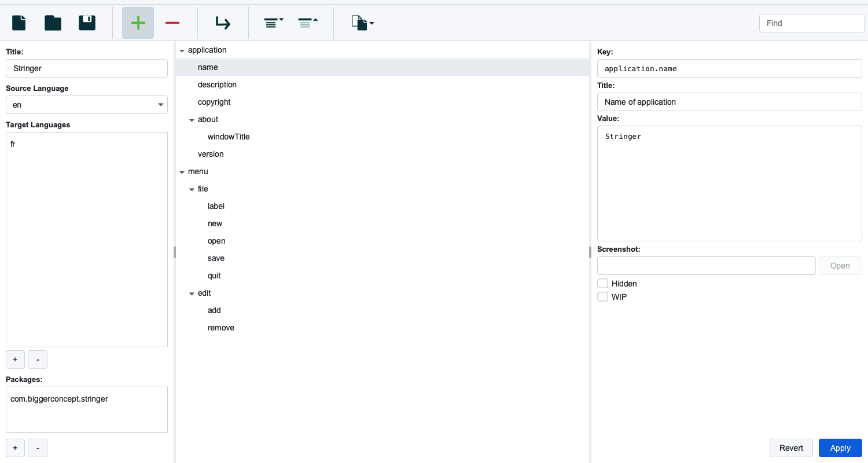Click the Key field application.name
868x463 pixels.
(730, 68)
